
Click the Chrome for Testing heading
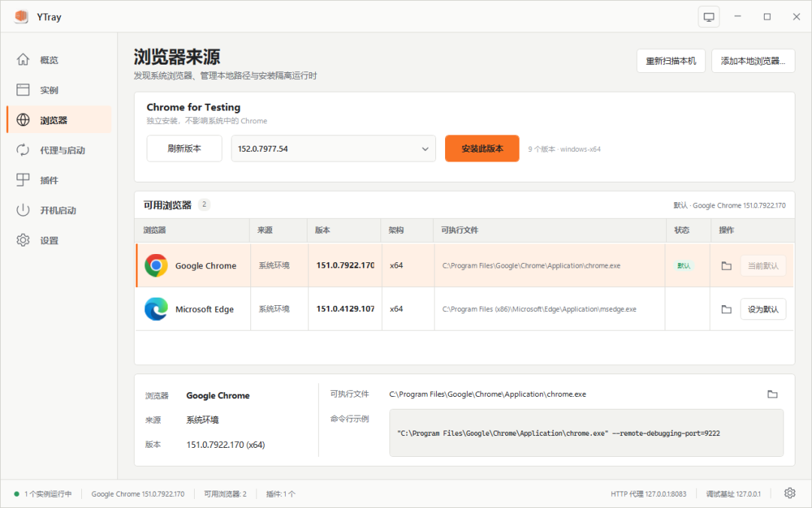click(x=193, y=107)
